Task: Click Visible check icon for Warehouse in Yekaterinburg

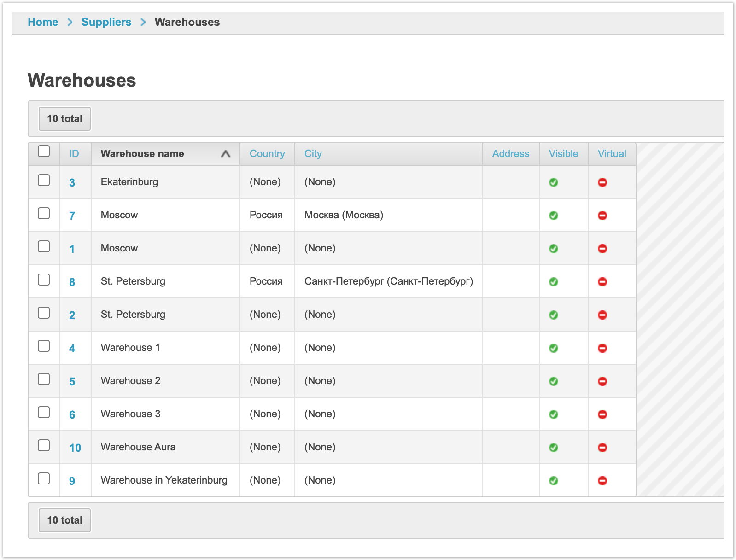Action: point(554,481)
